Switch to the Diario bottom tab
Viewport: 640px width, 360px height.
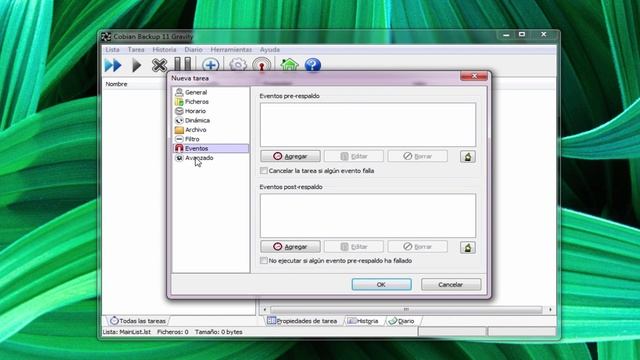[401, 321]
